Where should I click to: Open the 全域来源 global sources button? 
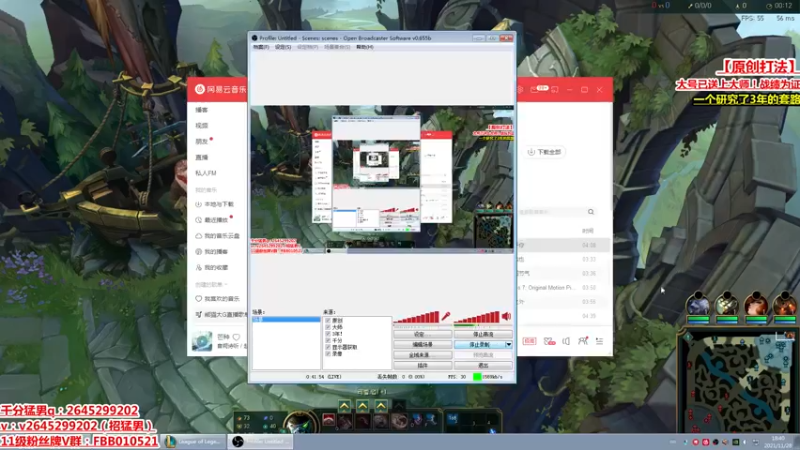(422, 355)
